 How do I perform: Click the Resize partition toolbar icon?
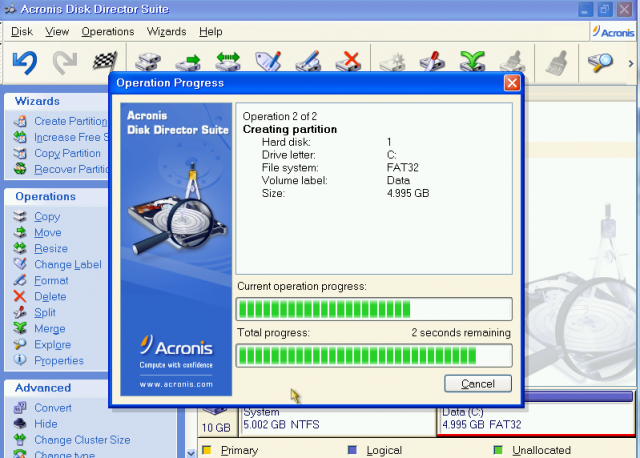point(228,62)
